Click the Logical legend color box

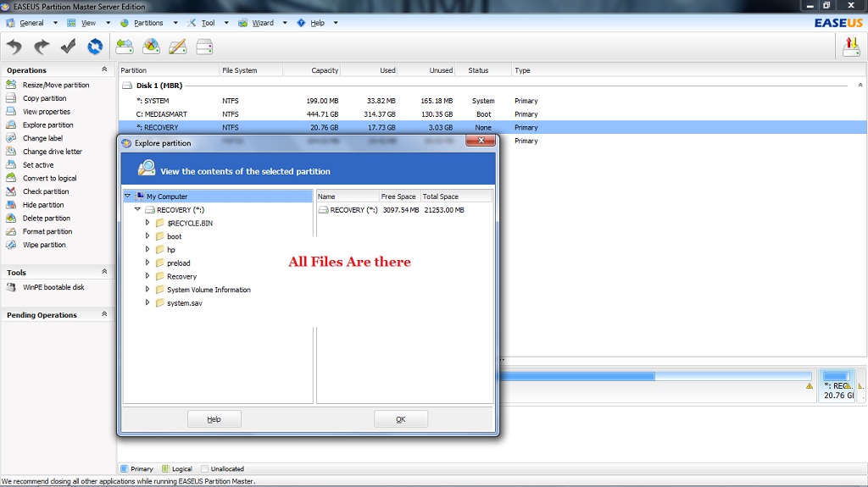(x=165, y=468)
